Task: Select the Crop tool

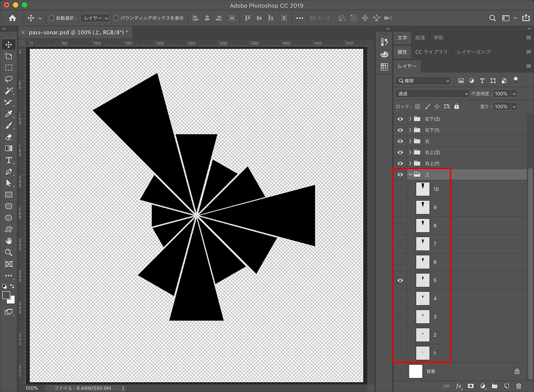Action: pyautogui.click(x=8, y=56)
